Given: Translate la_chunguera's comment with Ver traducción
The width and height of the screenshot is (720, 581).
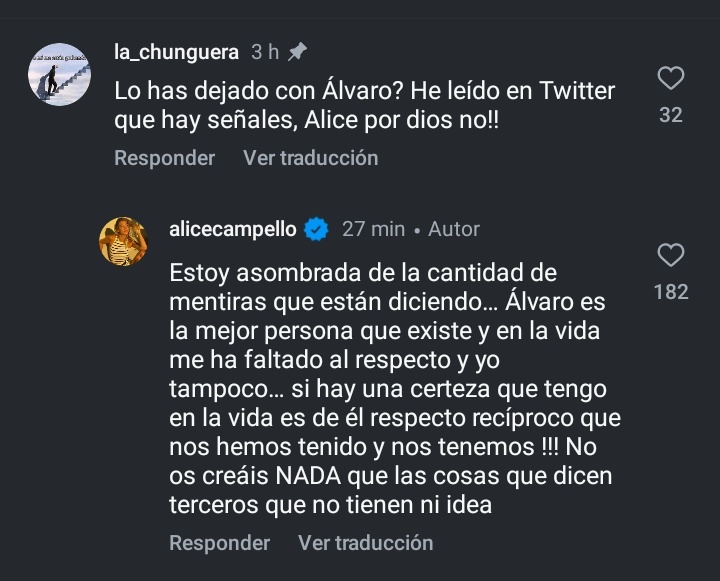Looking at the screenshot, I should click(310, 158).
